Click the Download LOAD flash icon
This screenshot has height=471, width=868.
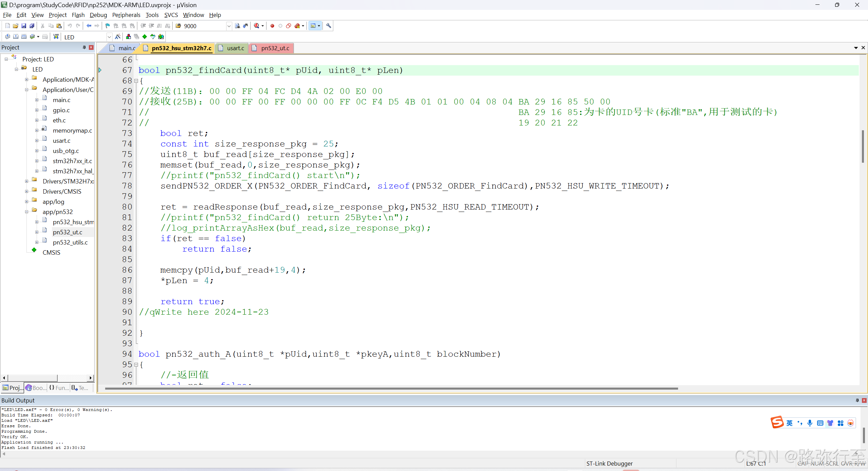(x=56, y=37)
